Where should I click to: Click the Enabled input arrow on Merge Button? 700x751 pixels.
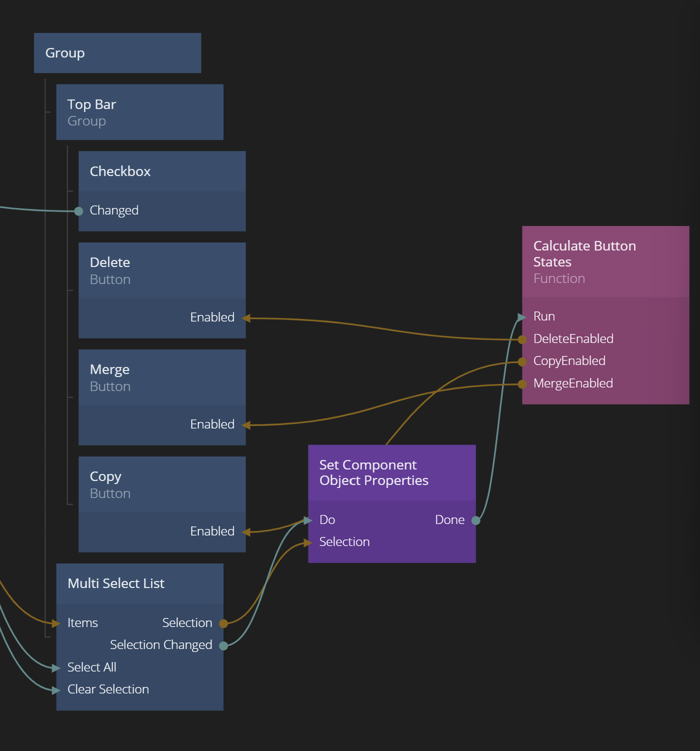[246, 425]
